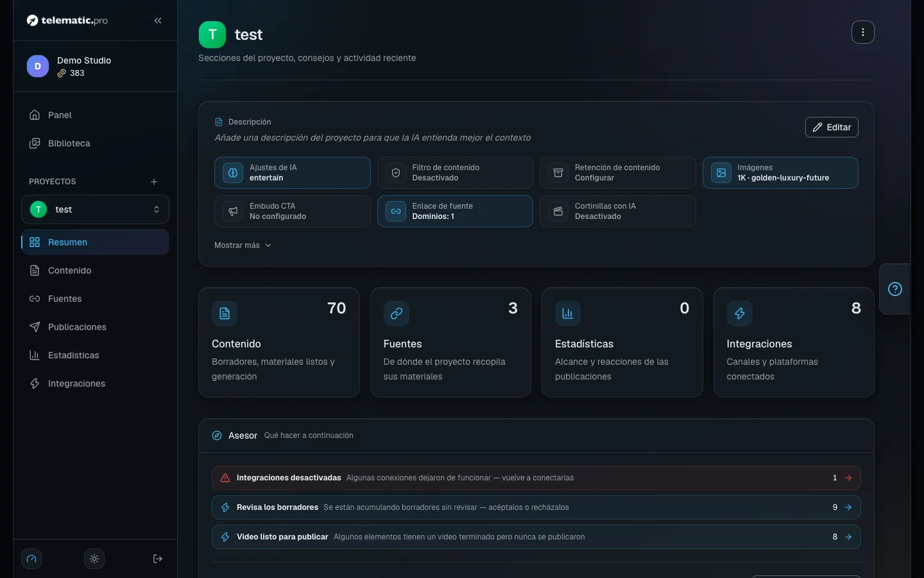Open the Integraciones card showing 8
Viewport: 924px width, 578px height.
(794, 342)
